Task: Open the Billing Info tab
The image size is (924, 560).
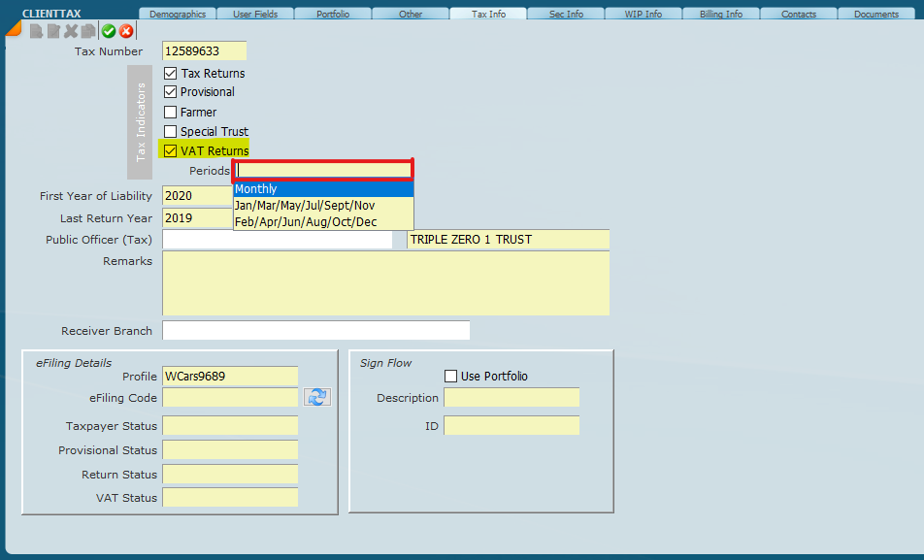Action: 720,14
